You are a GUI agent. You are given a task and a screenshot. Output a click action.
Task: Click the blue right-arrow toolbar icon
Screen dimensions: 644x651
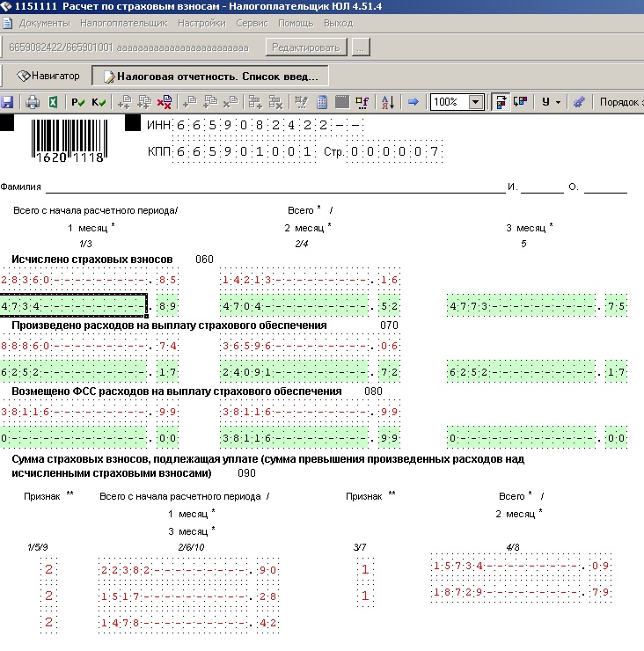coord(413,102)
